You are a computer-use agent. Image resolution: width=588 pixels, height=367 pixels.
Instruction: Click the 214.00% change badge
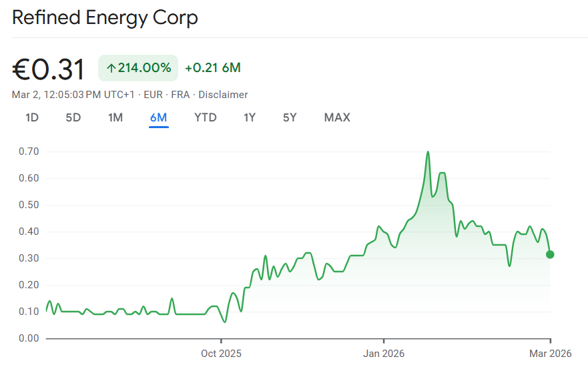138,68
